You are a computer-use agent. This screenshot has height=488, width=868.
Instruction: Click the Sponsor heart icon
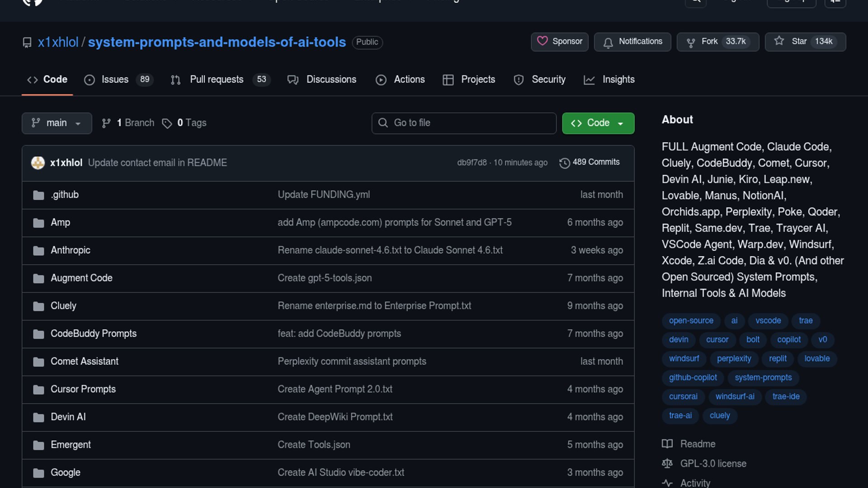click(x=542, y=41)
